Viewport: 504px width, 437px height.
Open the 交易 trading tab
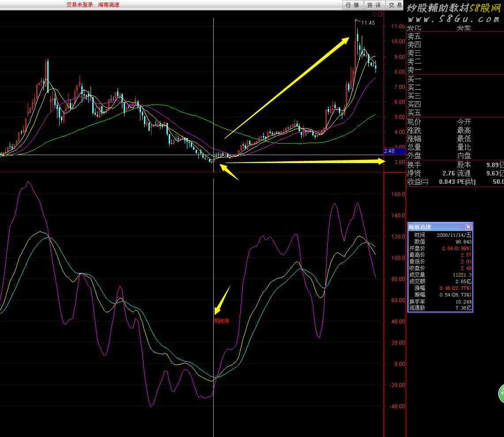tap(395, 5)
